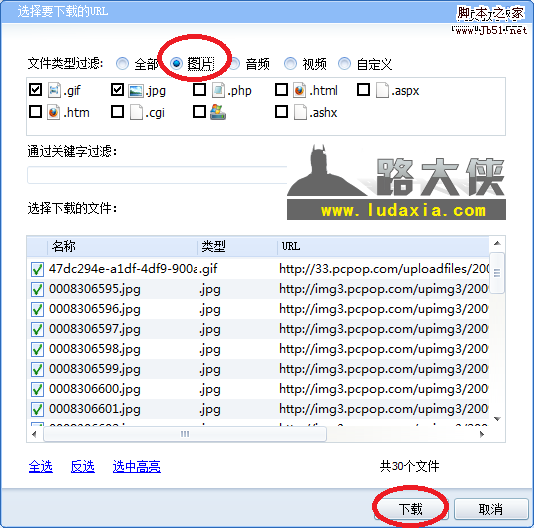Viewport: 534px width, 528px height.
Task: Uncheck file 0008306596.jpg in the list
Action: (x=37, y=309)
